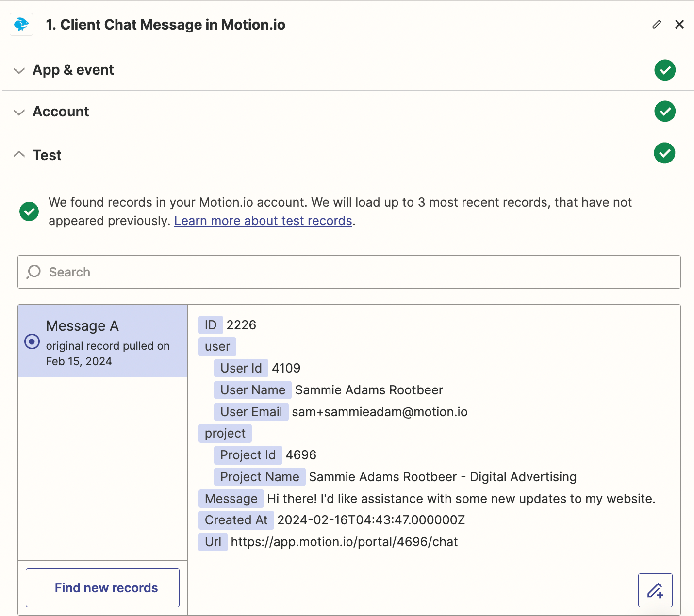Expand the Account section chevron
Image resolution: width=694 pixels, height=616 pixels.
tap(19, 113)
